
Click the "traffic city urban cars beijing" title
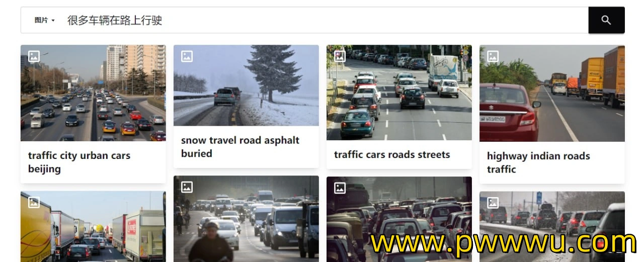click(x=79, y=162)
